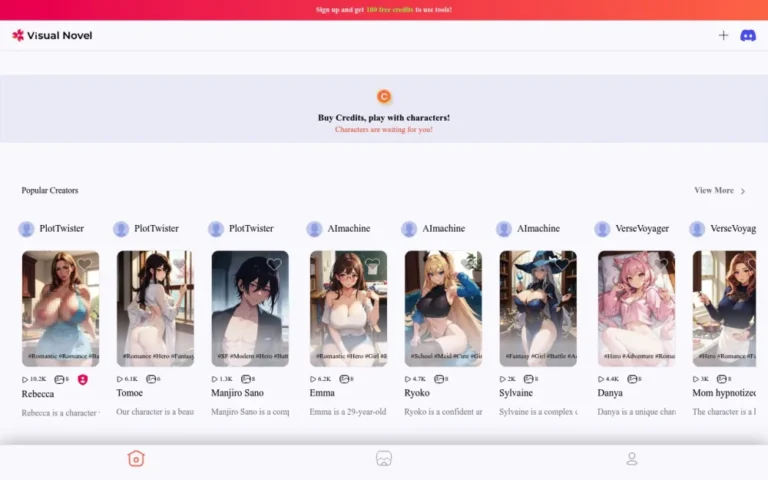This screenshot has height=480, width=768.
Task: Click the VerseVoyager avatar above Danya
Action: pyautogui.click(x=602, y=229)
